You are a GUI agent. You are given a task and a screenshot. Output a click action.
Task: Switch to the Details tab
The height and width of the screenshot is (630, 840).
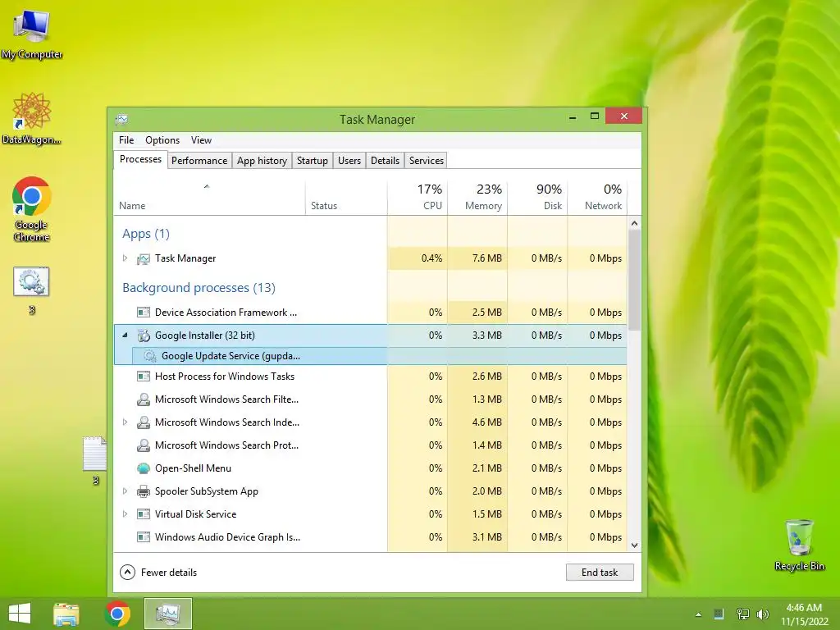pyautogui.click(x=386, y=161)
